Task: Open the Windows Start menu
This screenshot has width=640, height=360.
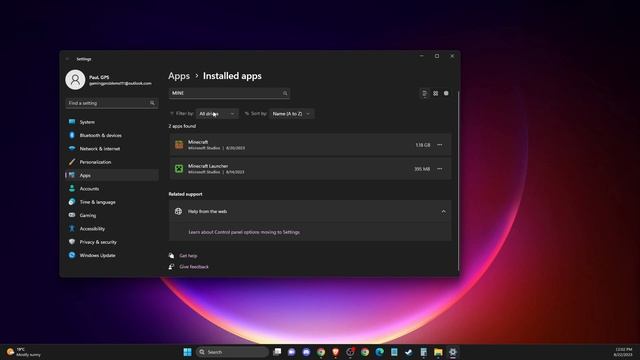Action: 187,352
